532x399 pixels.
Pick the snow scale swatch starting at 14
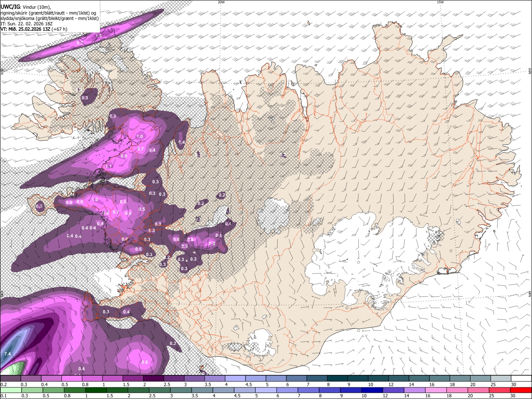(419, 379)
